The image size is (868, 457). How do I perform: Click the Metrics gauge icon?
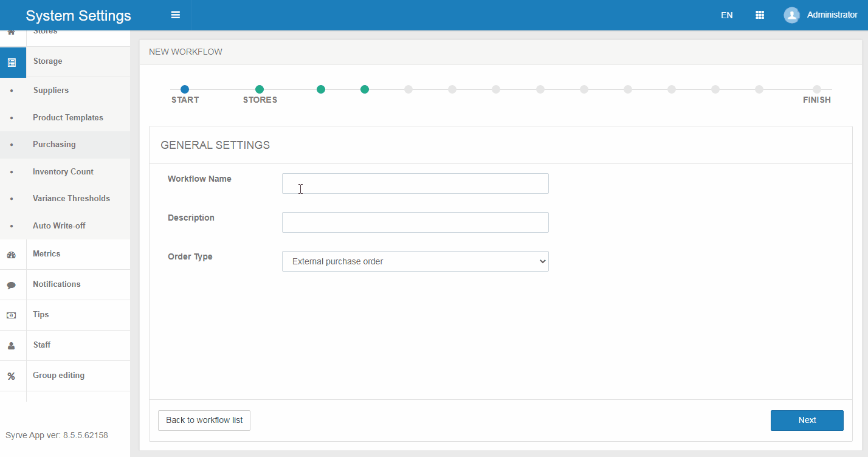(11, 255)
